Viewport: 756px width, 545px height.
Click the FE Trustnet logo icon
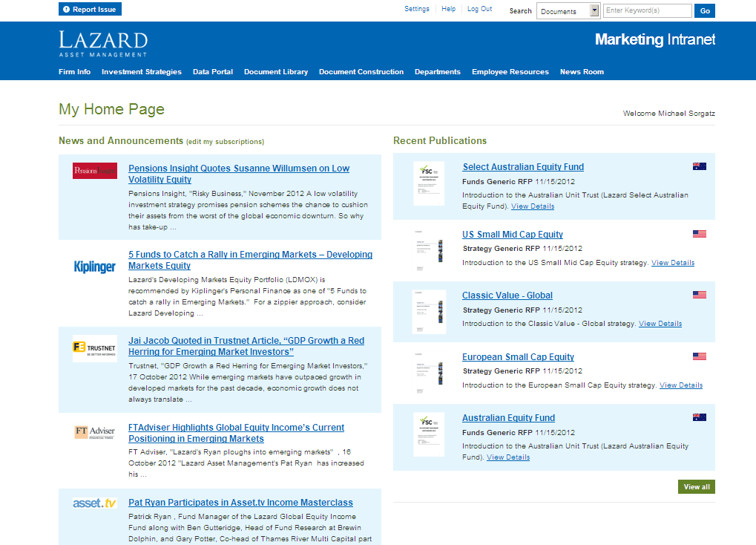point(95,348)
